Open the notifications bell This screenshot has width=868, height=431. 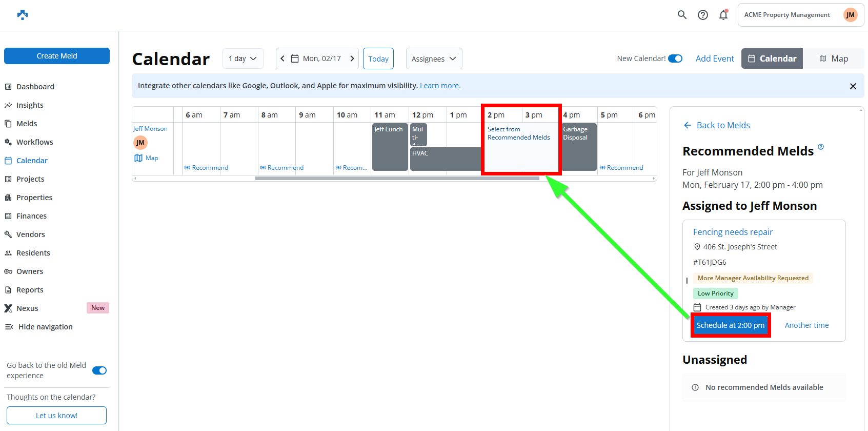coord(723,15)
